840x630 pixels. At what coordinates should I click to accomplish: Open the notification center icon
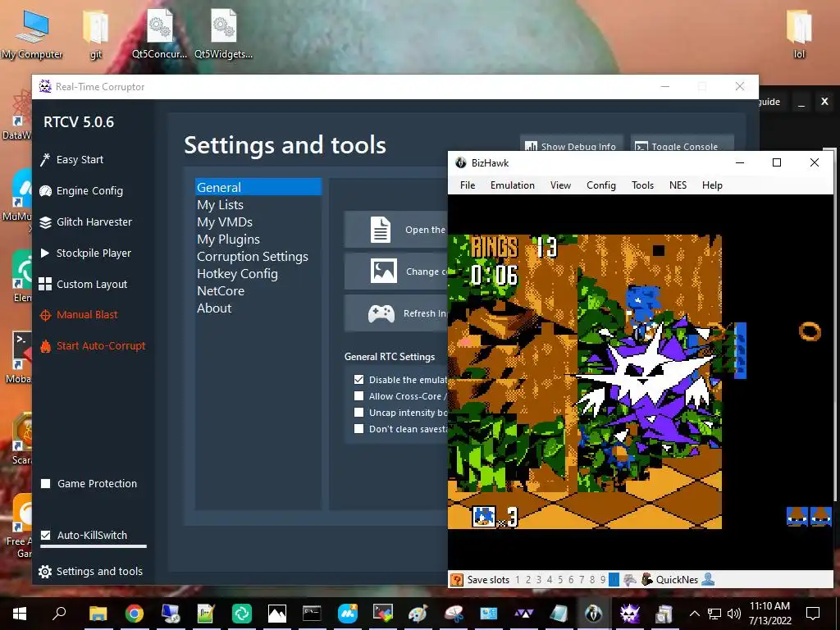(x=813, y=614)
